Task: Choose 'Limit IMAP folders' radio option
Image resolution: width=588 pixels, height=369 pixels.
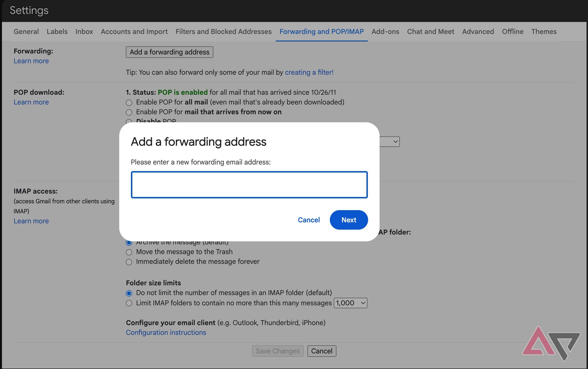Action: pyautogui.click(x=129, y=303)
